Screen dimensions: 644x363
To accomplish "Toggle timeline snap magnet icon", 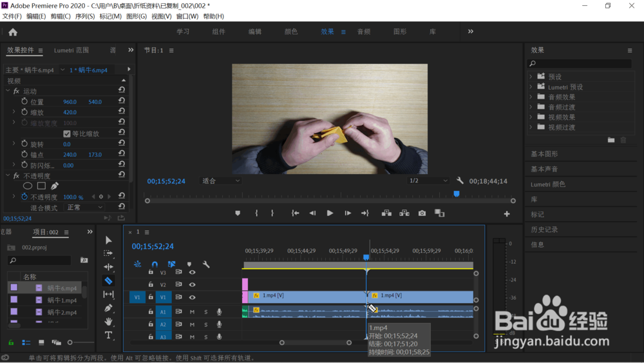I will 155,264.
